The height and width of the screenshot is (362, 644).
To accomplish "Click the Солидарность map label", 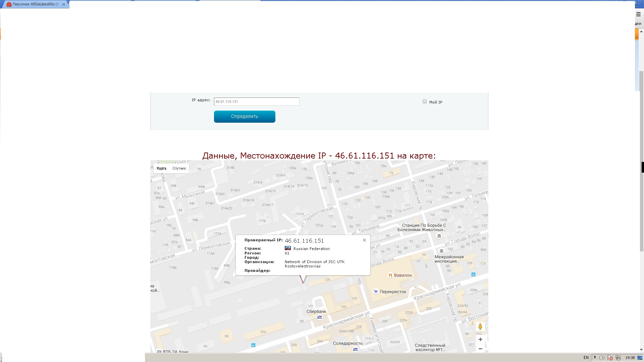I will point(347,343).
